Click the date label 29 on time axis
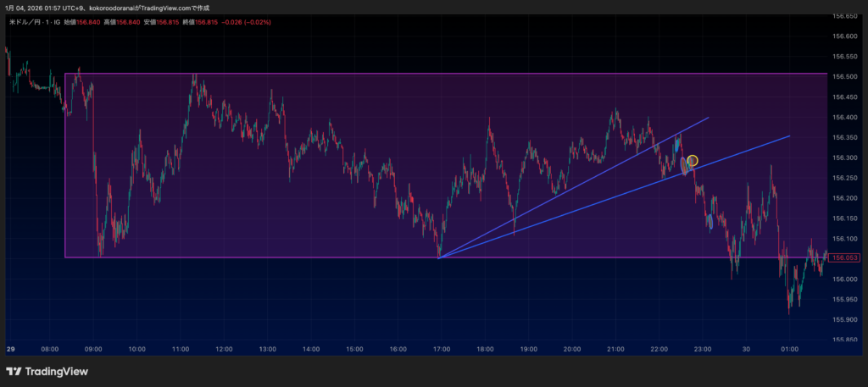The height and width of the screenshot is (387, 868). (11, 349)
